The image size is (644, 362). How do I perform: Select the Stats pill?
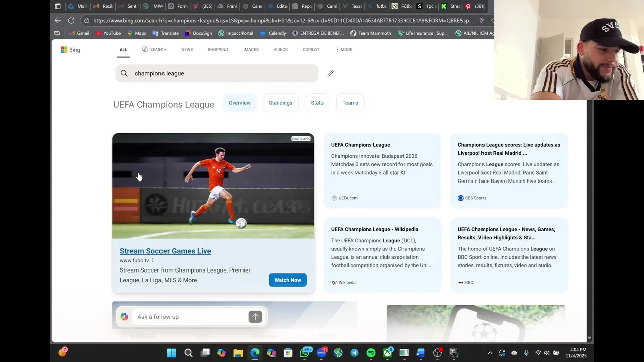(317, 103)
